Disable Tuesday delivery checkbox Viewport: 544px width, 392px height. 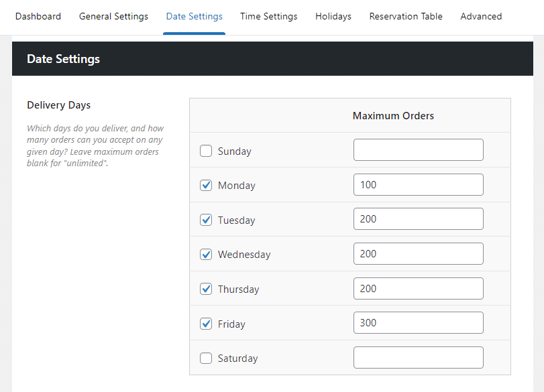(x=206, y=220)
